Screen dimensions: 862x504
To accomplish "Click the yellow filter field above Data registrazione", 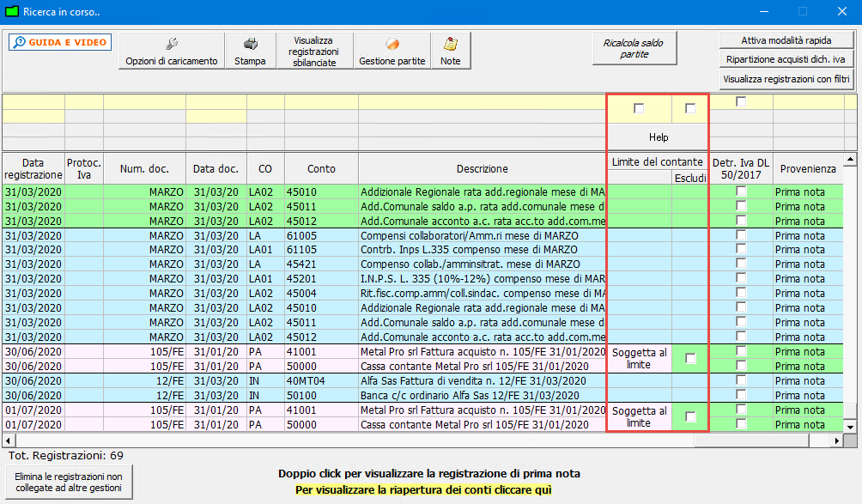I will tap(33, 102).
